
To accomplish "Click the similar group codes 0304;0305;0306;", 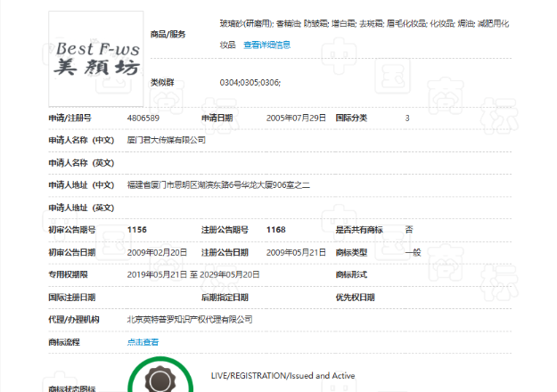I will click(x=250, y=82).
